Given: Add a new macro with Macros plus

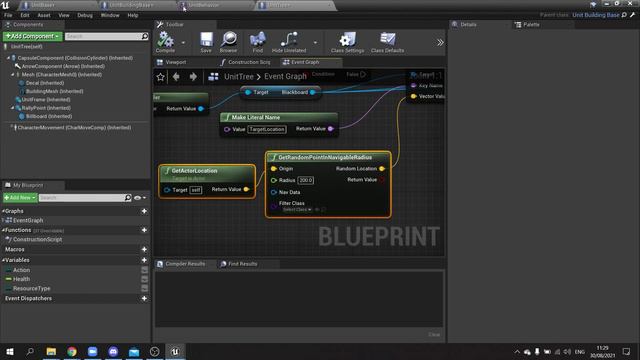Looking at the screenshot, I should 144,249.
